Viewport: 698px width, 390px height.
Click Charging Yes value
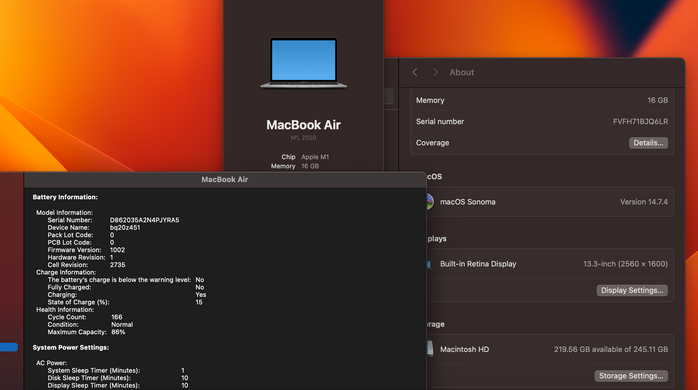coord(201,295)
